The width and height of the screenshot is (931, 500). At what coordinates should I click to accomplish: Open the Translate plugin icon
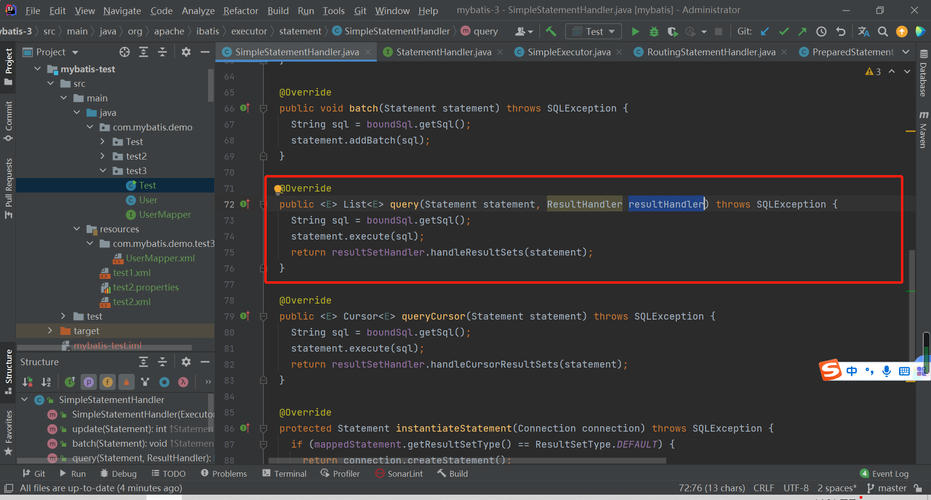click(864, 31)
